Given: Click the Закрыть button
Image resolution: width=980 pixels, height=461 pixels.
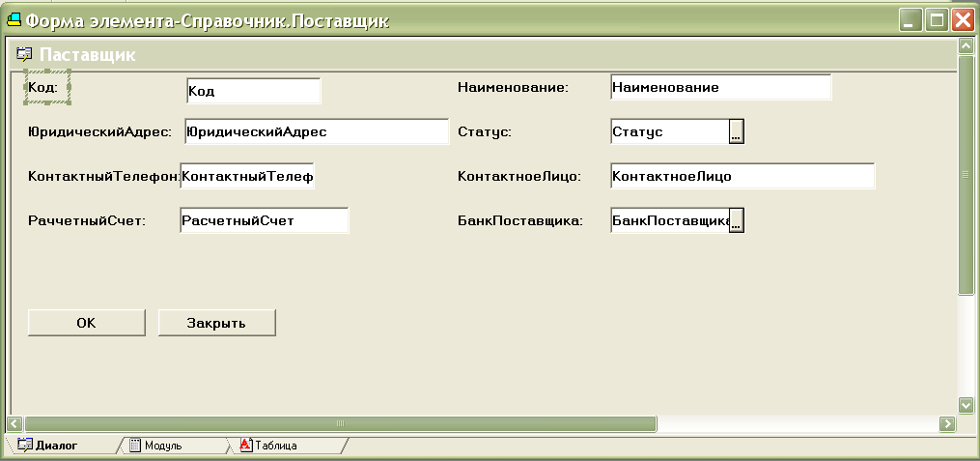Looking at the screenshot, I should (216, 323).
